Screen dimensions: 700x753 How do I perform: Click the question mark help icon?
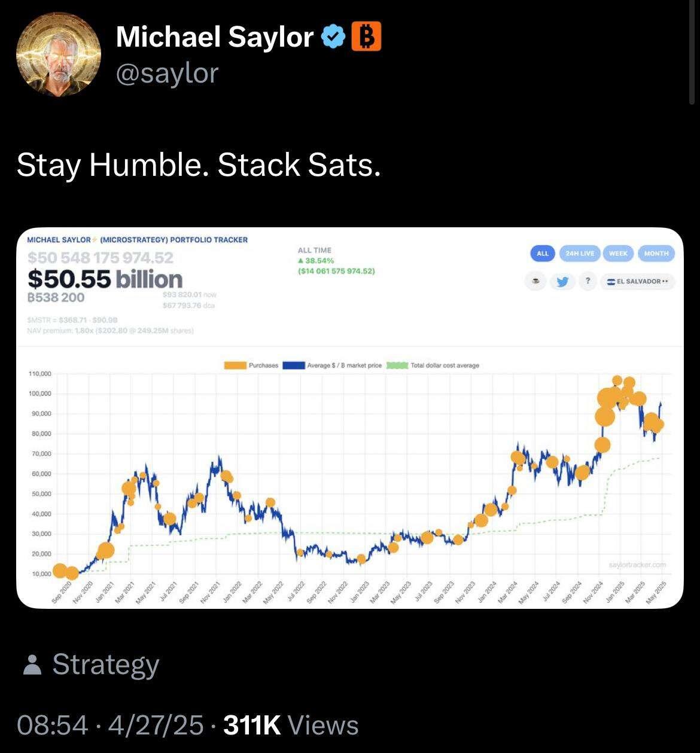click(x=588, y=281)
